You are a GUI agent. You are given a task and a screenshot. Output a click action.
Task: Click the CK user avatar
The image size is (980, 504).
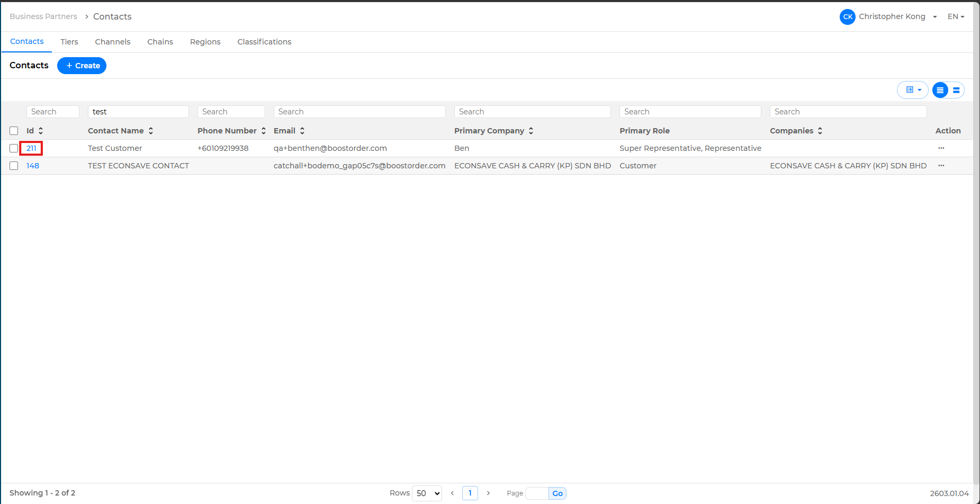[x=847, y=17]
